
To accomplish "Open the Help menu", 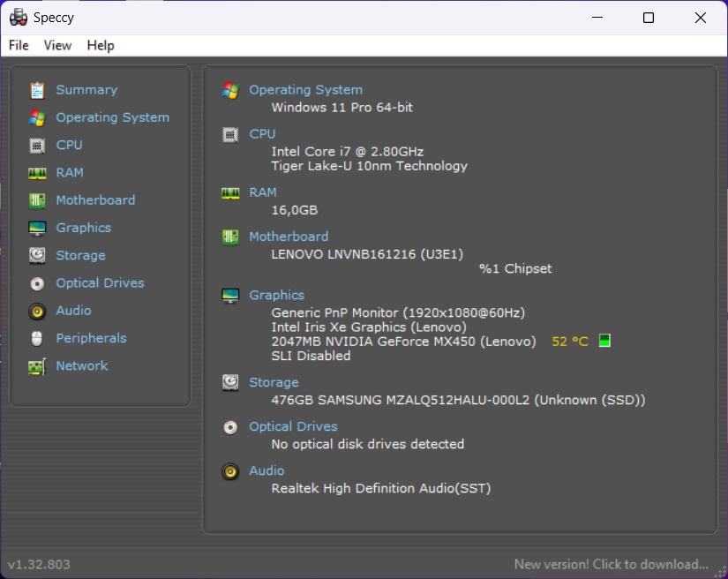I will click(101, 46).
